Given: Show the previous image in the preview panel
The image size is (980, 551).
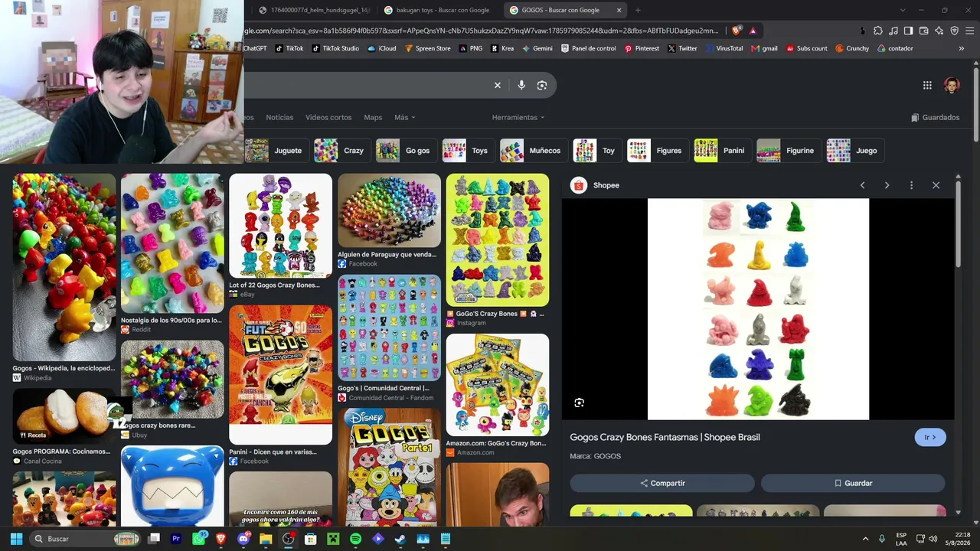Looking at the screenshot, I should pyautogui.click(x=862, y=185).
